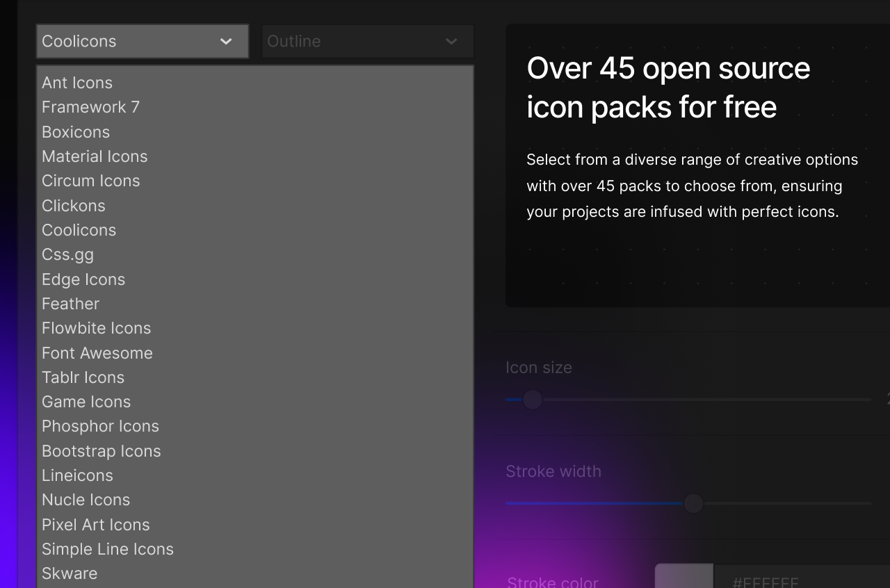
Task: Pick Material Icons option
Action: (x=254, y=156)
